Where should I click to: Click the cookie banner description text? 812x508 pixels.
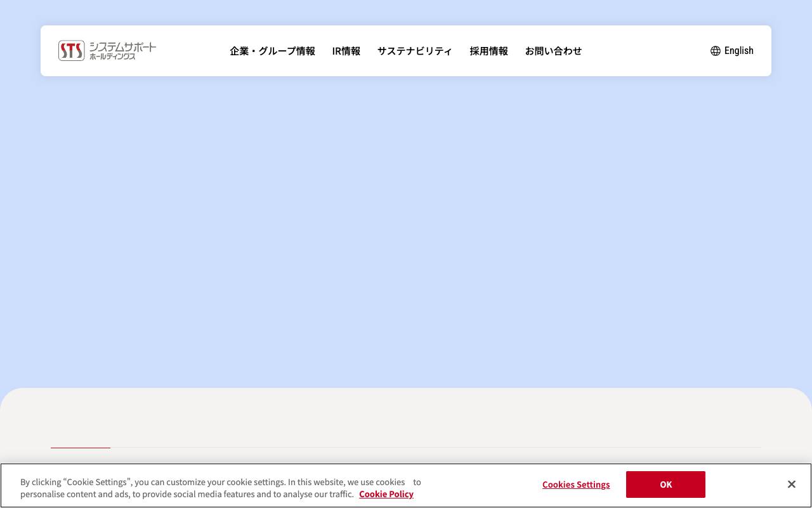(x=220, y=488)
